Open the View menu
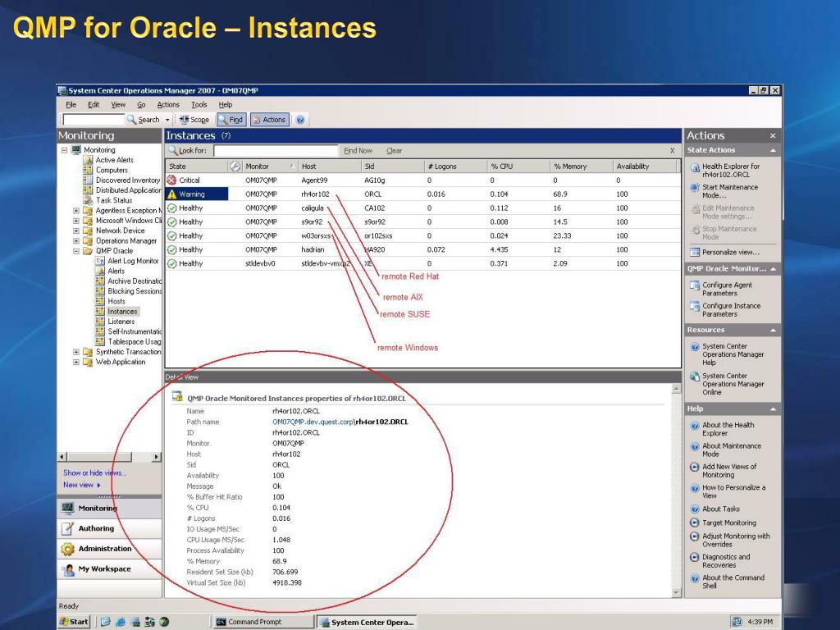840x630 pixels. coord(118,105)
